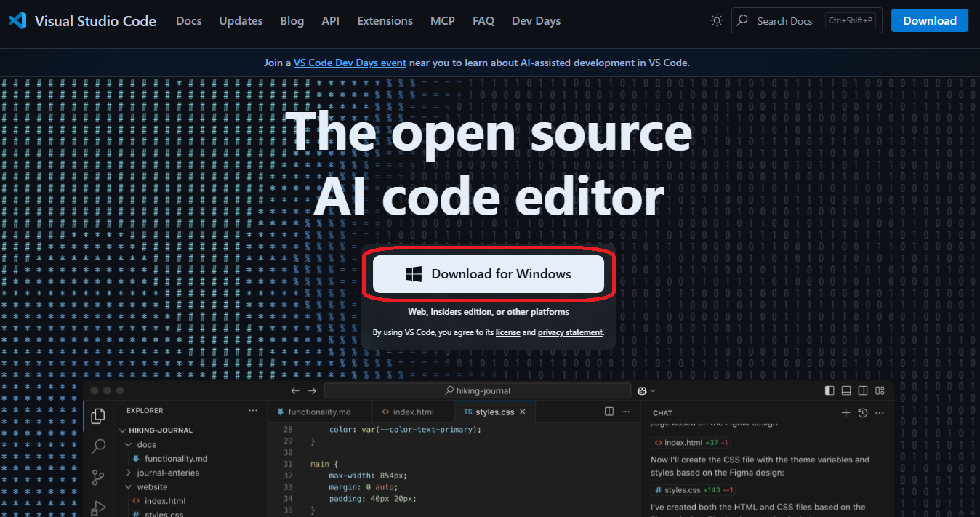This screenshot has width=980, height=517.
Task: Open the Source Control activity bar icon
Action: coord(98,477)
